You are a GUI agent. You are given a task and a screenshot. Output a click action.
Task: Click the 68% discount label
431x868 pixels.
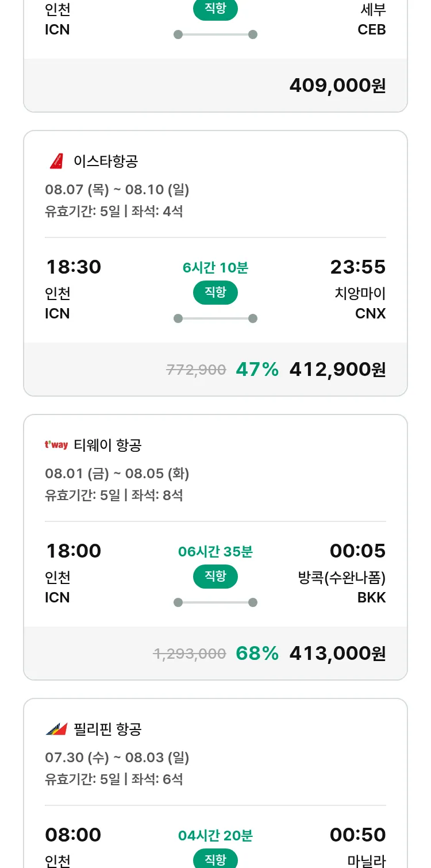point(257,654)
